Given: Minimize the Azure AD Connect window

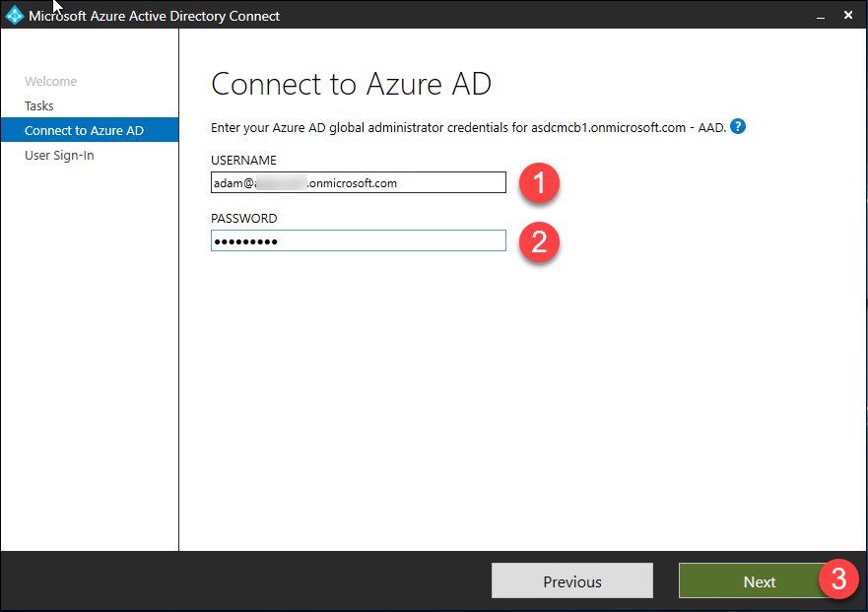Looking at the screenshot, I should click(x=821, y=16).
